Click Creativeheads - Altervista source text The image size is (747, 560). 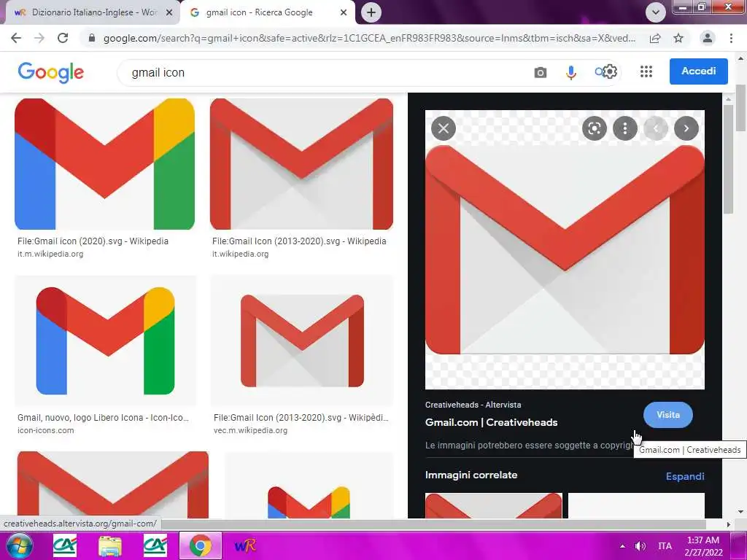click(473, 405)
